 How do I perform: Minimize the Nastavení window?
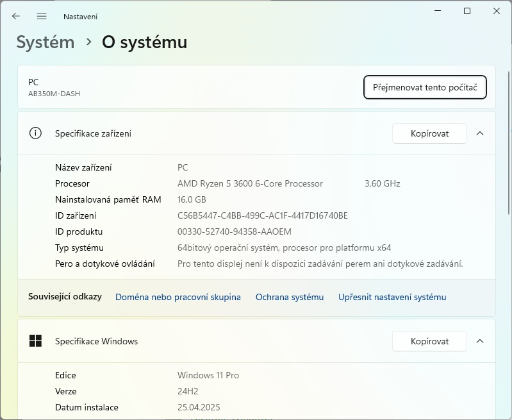coord(438,11)
